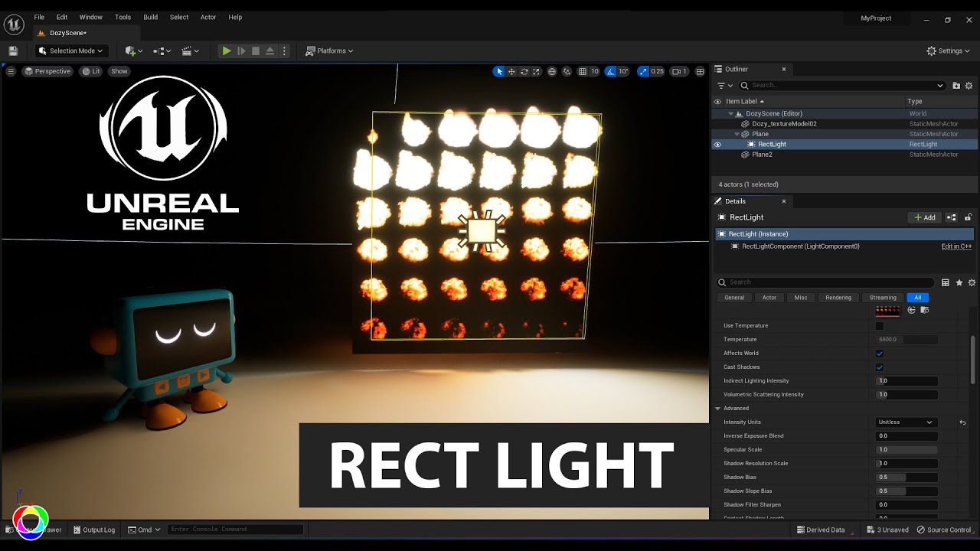Open the Output Log button
980x551 pixels.
point(94,530)
